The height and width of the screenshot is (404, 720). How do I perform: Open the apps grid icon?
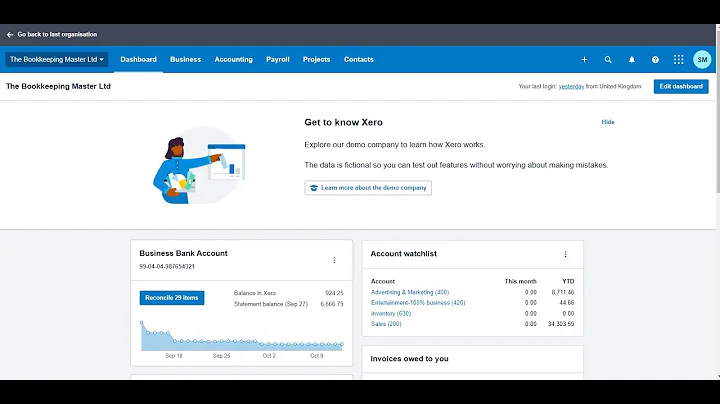coord(679,60)
